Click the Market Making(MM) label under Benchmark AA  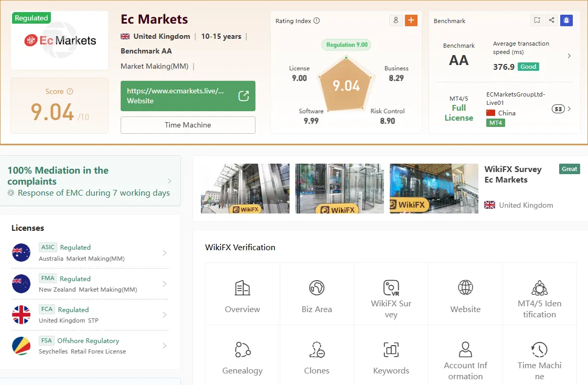point(155,67)
